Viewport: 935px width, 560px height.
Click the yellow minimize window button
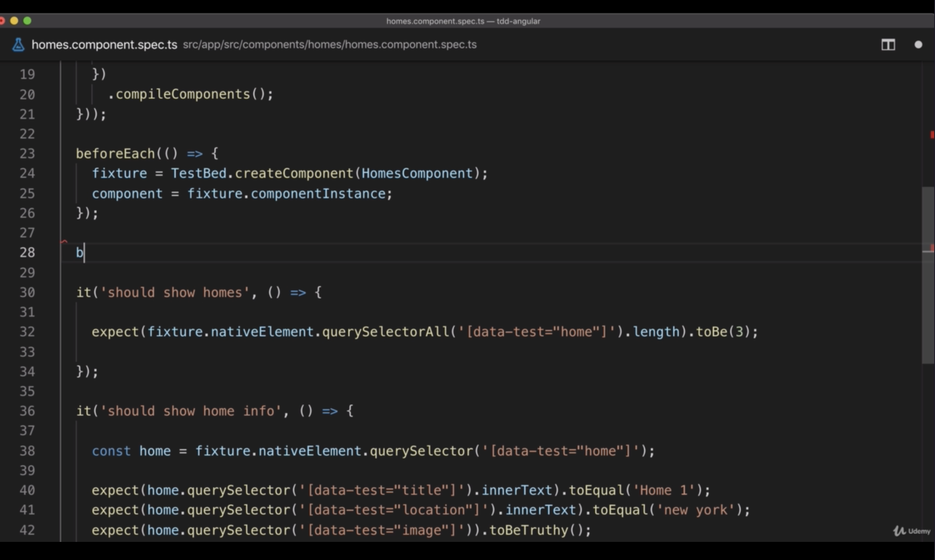coord(15,21)
